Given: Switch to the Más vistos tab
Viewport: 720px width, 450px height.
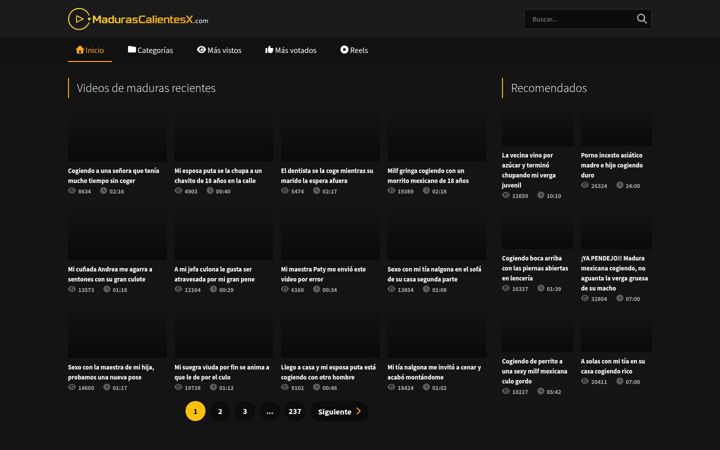Looking at the screenshot, I should click(219, 50).
